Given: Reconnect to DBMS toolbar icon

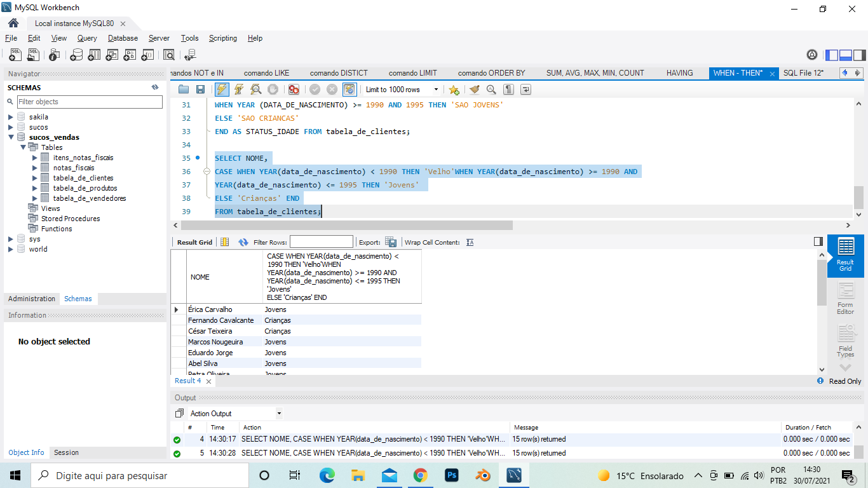Looking at the screenshot, I should coord(190,55).
